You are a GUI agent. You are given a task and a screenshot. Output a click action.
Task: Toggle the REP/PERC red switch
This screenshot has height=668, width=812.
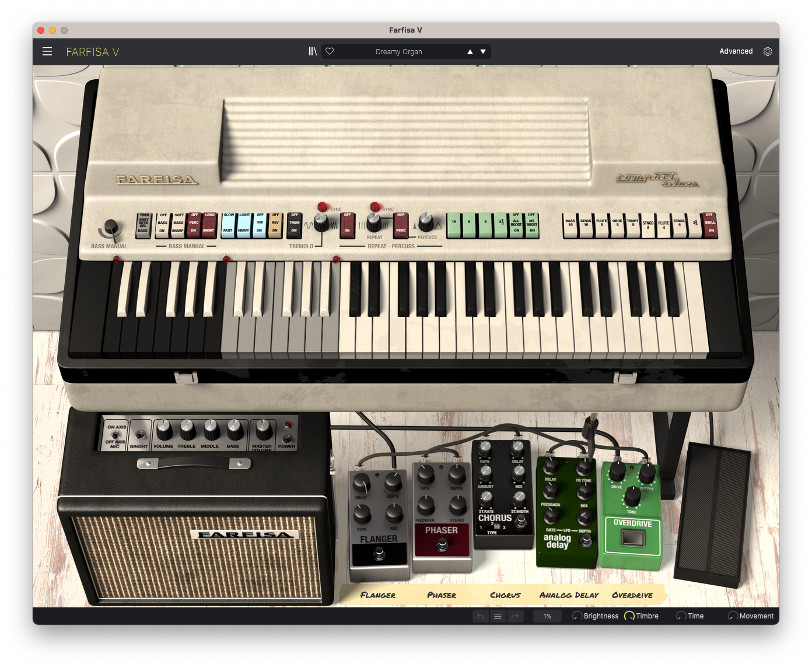pos(401,225)
